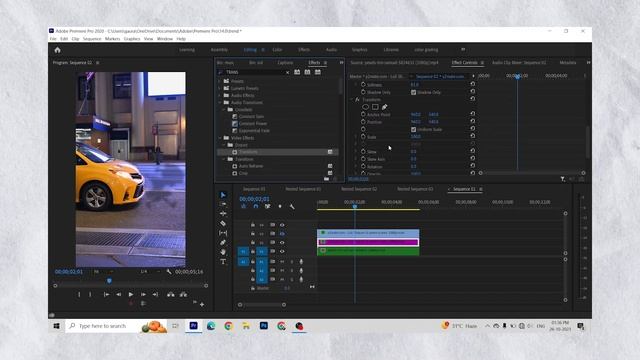Toggle Scale animation stopwatch
This screenshot has height=360, width=640.
[363, 137]
